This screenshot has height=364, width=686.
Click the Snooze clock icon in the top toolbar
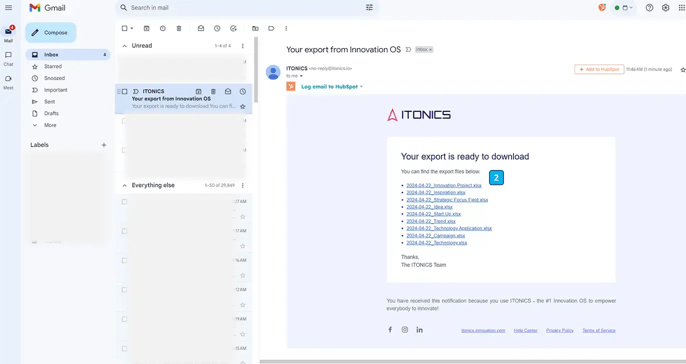[x=217, y=28]
